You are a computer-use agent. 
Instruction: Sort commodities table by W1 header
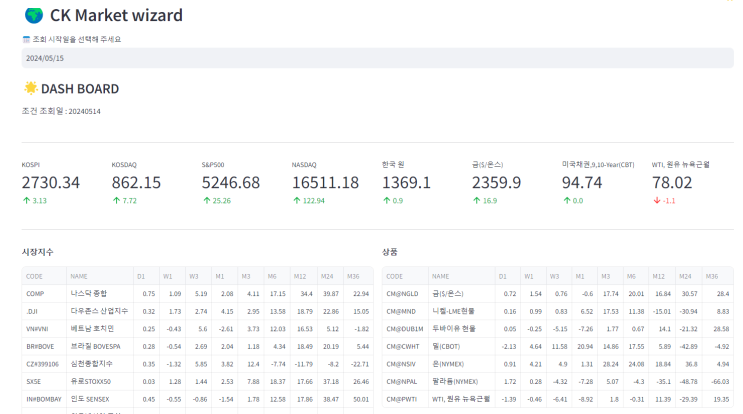pyautogui.click(x=533, y=276)
